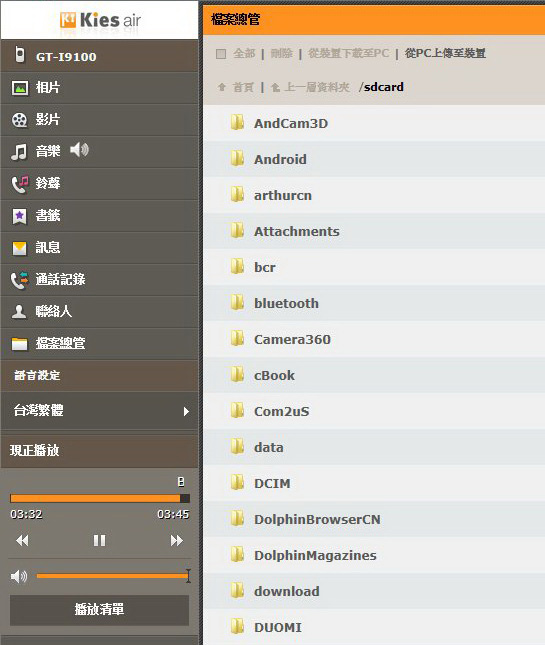Click the speaker icon beside 音樂
545x645 pixels.
(x=79, y=150)
